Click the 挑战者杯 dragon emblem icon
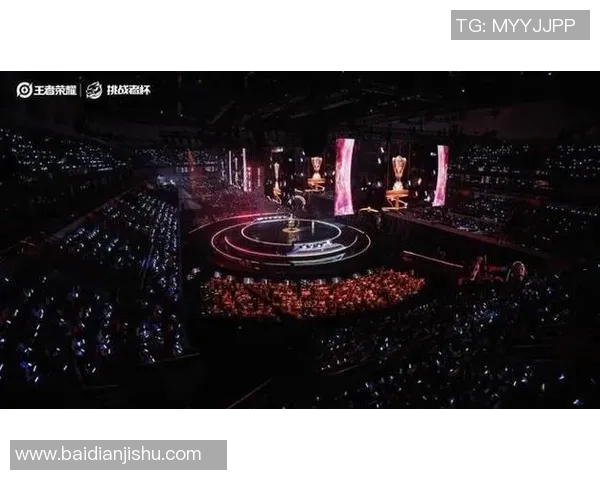 pos(94,91)
